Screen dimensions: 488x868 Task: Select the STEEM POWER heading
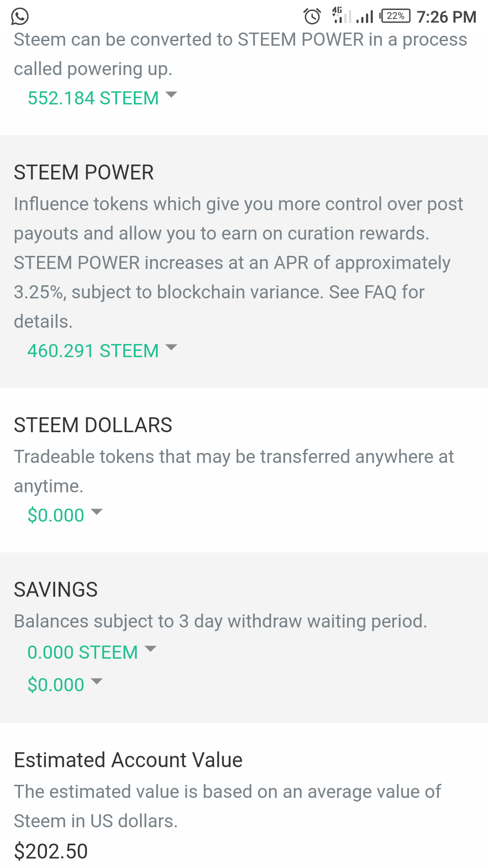(x=84, y=173)
